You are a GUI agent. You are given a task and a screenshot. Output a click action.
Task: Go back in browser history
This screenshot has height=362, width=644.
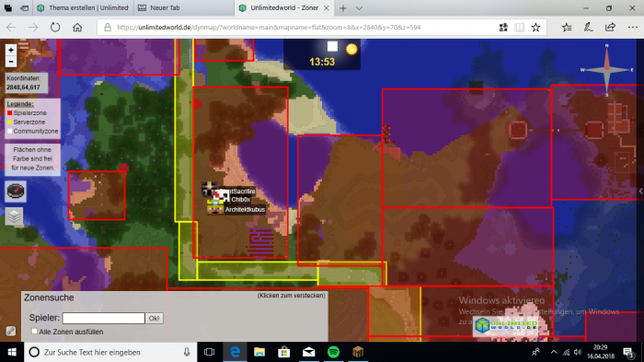[11, 28]
